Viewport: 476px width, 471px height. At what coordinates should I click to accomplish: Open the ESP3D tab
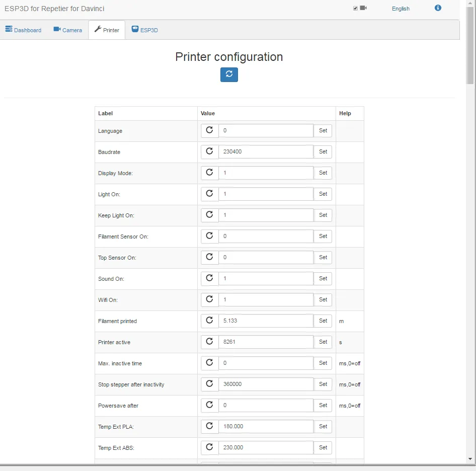pos(145,30)
